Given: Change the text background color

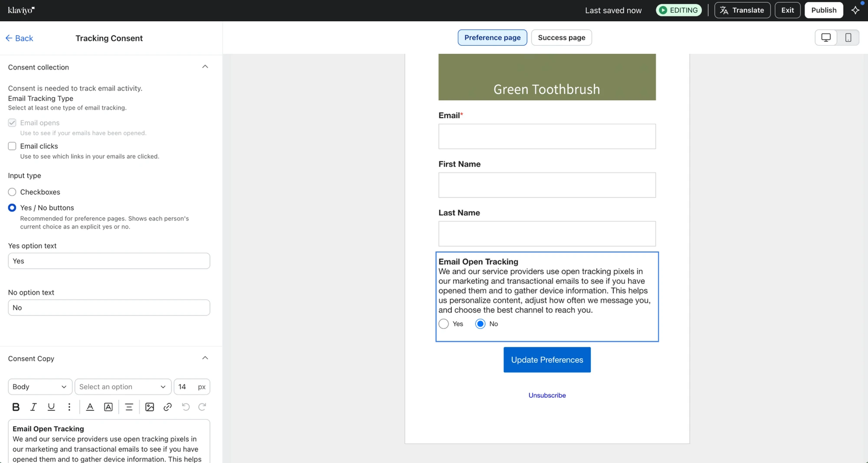Looking at the screenshot, I should (x=108, y=407).
